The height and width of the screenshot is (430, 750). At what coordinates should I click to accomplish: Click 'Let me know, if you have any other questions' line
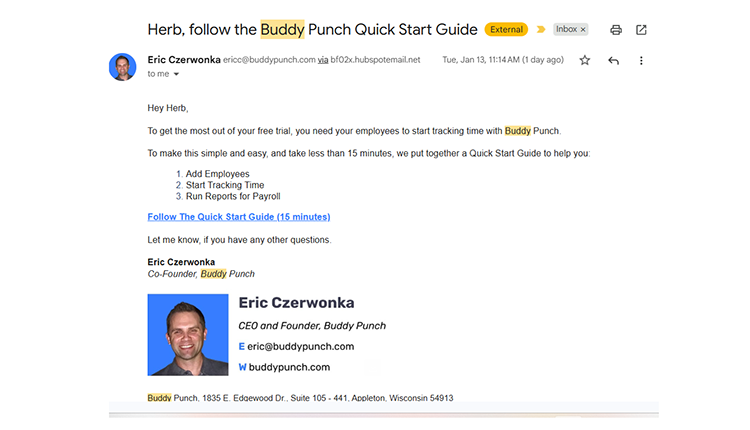point(239,240)
